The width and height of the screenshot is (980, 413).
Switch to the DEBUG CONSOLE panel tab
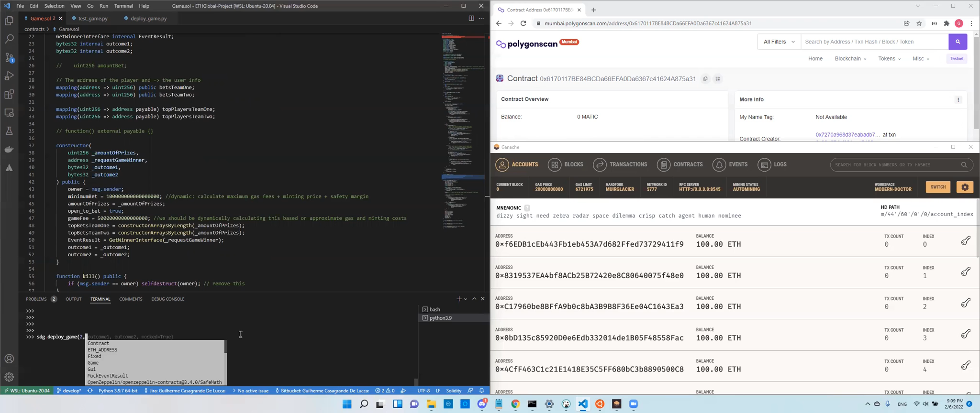[168, 299]
